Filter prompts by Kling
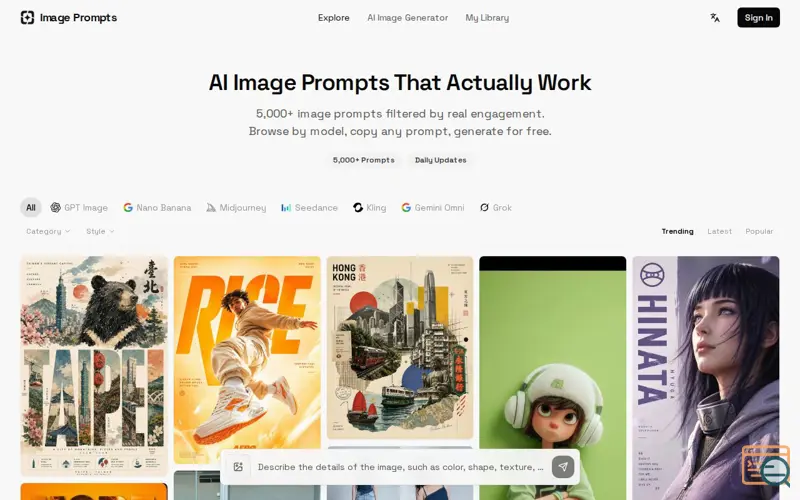The height and width of the screenshot is (500, 800). tap(370, 208)
